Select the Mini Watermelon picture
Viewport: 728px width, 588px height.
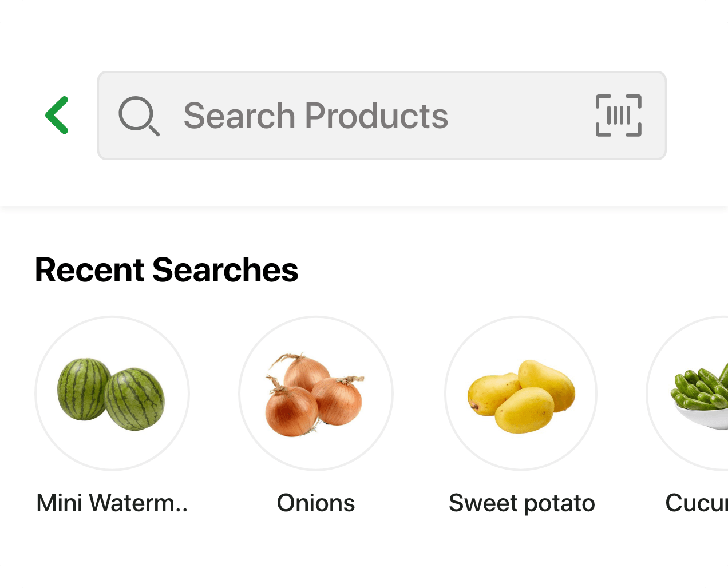coord(112,394)
